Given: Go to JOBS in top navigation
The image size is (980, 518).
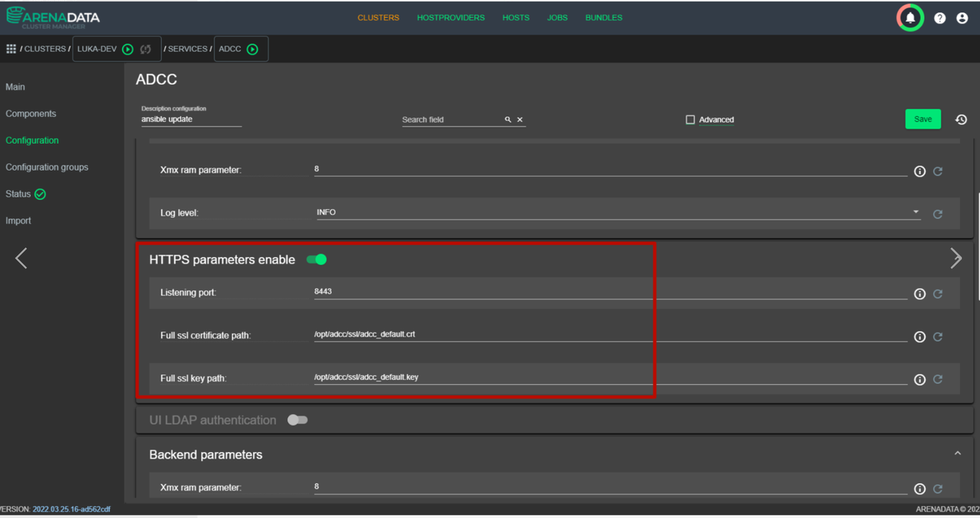Looking at the screenshot, I should (x=557, y=18).
